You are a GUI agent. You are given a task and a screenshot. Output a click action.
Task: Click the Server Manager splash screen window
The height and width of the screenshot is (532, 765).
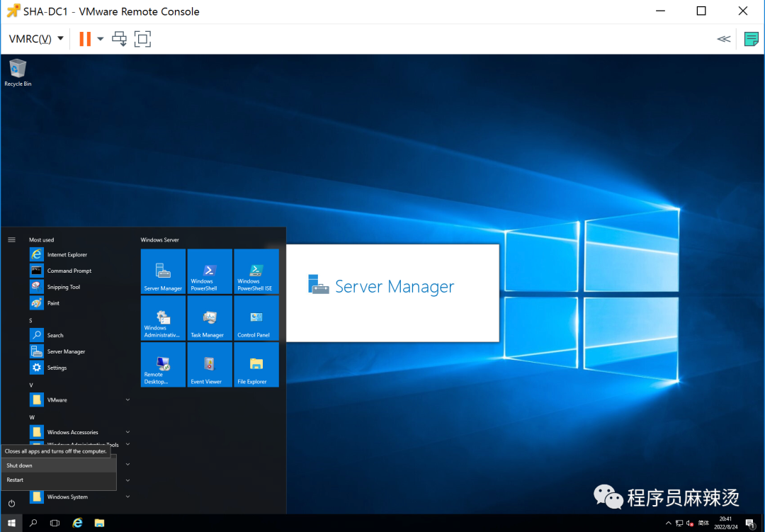(392, 293)
